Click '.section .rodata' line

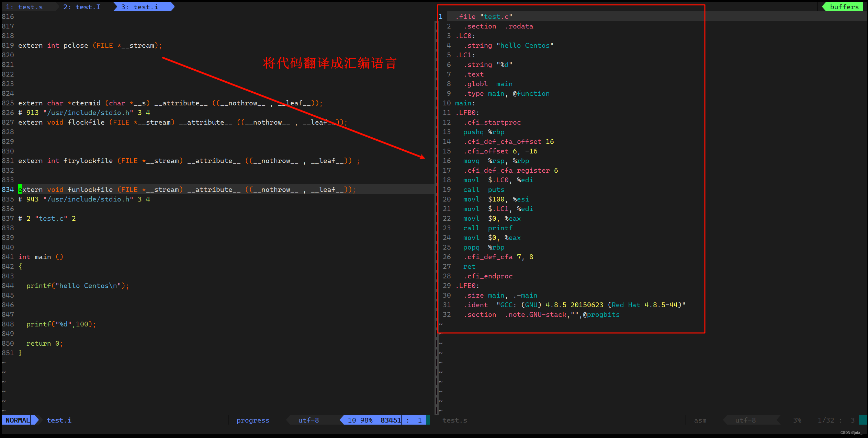point(498,26)
